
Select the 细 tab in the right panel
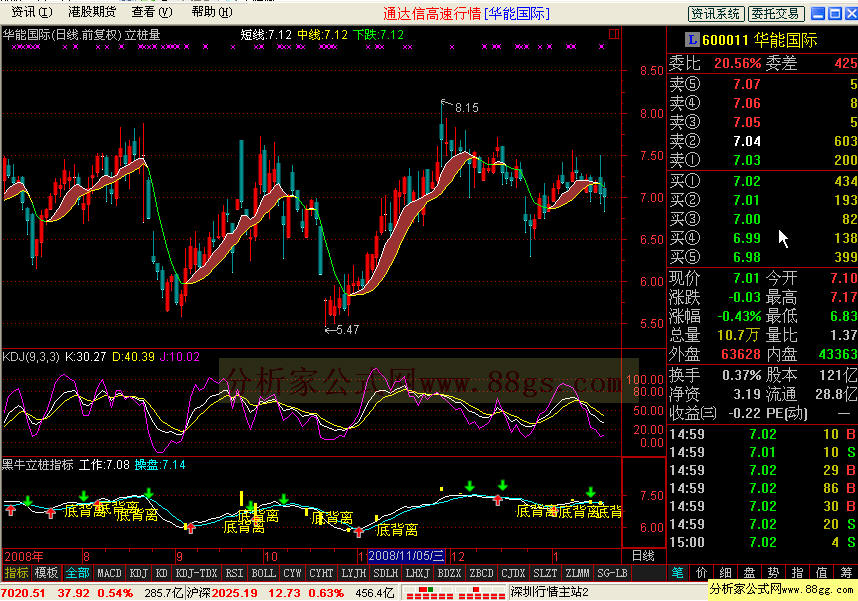[726, 573]
